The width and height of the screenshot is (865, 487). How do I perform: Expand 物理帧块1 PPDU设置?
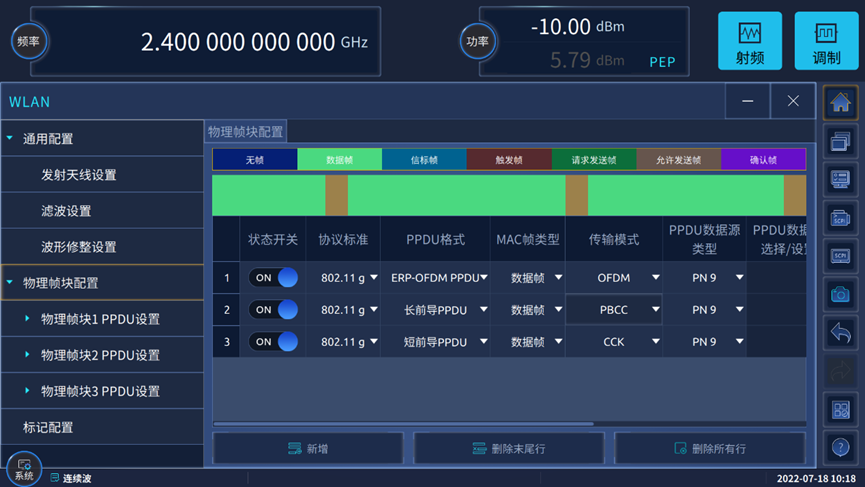click(27, 318)
